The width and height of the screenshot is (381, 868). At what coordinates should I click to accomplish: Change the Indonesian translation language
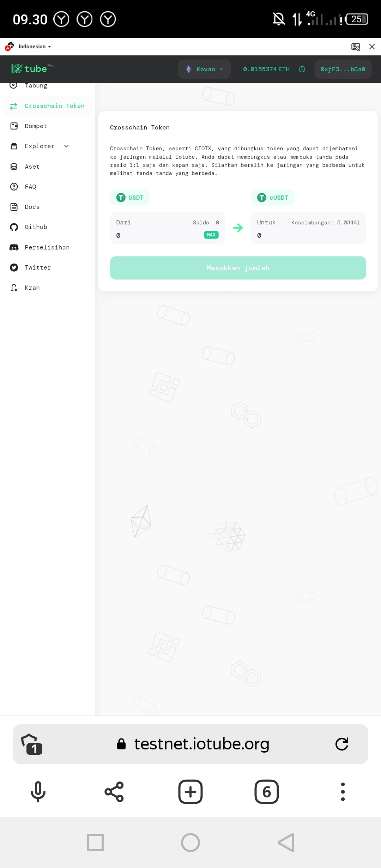pos(35,47)
